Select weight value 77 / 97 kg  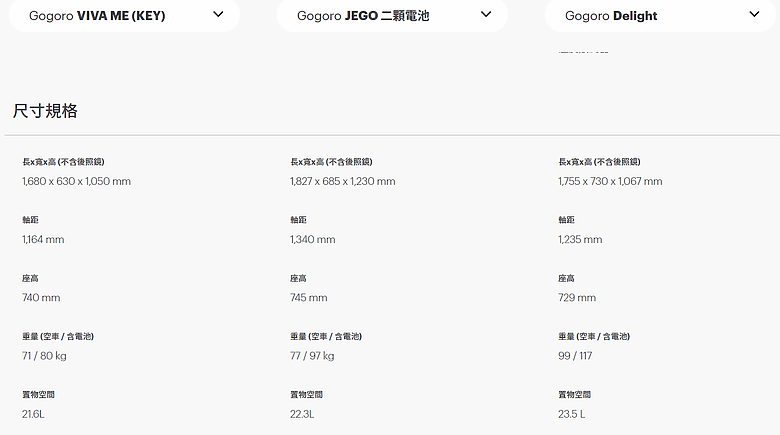[x=312, y=356]
